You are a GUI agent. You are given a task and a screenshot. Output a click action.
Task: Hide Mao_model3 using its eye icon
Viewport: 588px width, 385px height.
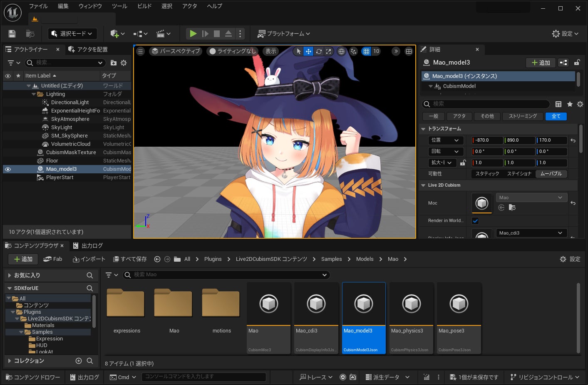[x=7, y=169]
